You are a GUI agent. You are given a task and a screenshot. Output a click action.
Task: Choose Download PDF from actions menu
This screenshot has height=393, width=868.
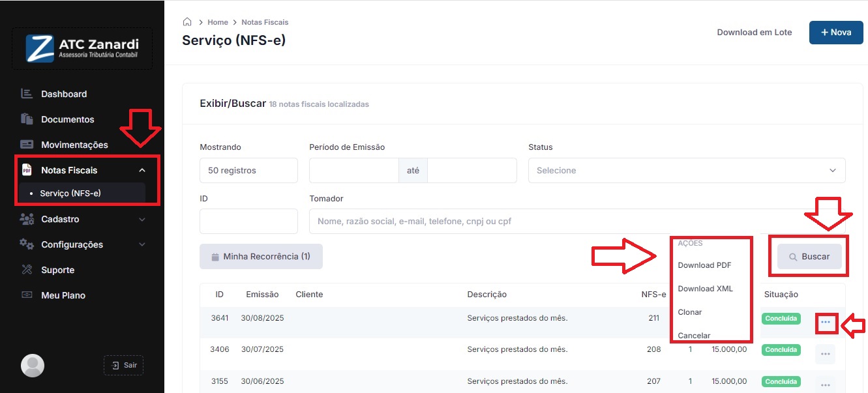[704, 265]
